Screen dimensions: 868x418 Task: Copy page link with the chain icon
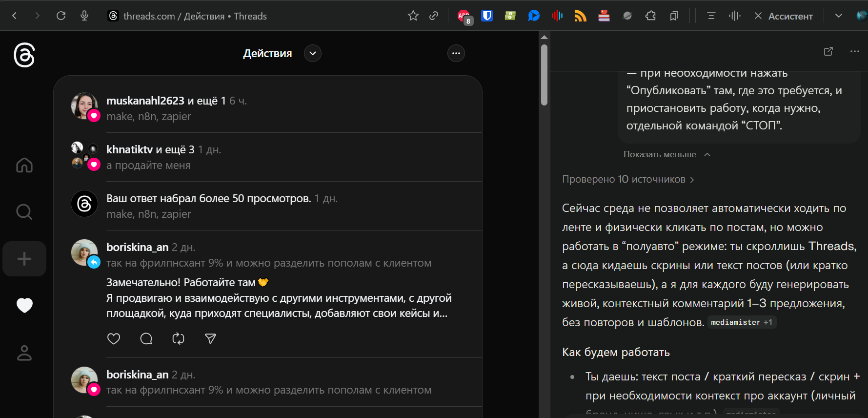tap(434, 16)
